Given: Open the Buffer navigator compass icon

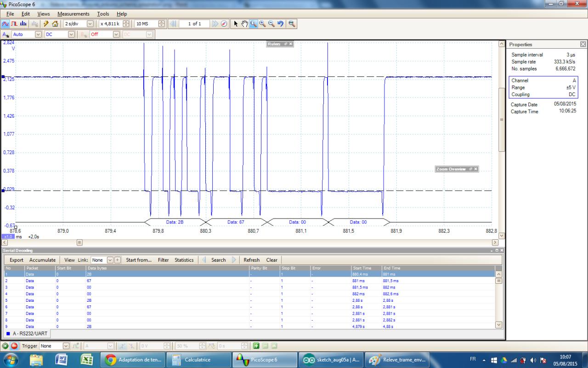Looking at the screenshot, I should (224, 24).
